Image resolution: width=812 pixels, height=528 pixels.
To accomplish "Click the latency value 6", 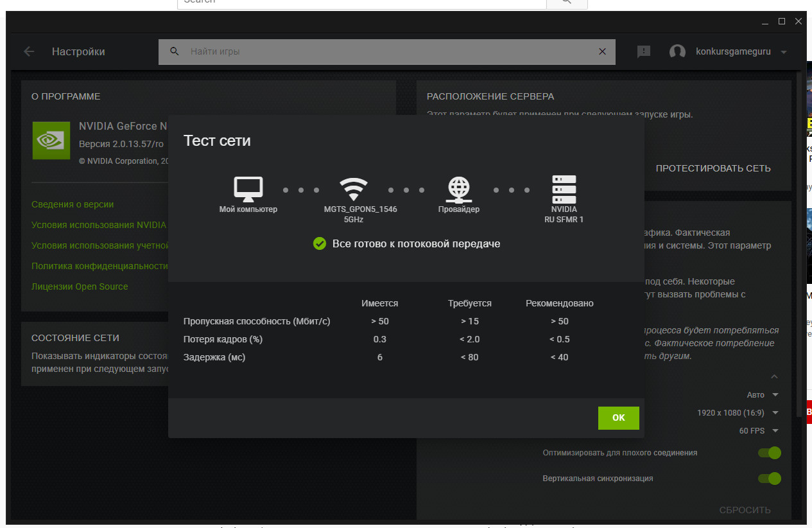I will [380, 357].
